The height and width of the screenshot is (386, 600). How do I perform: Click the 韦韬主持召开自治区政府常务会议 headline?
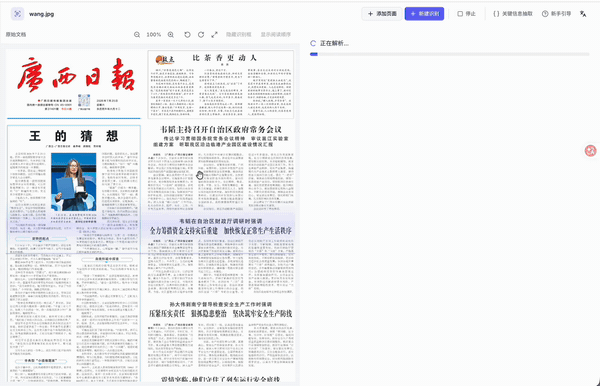pyautogui.click(x=221, y=129)
